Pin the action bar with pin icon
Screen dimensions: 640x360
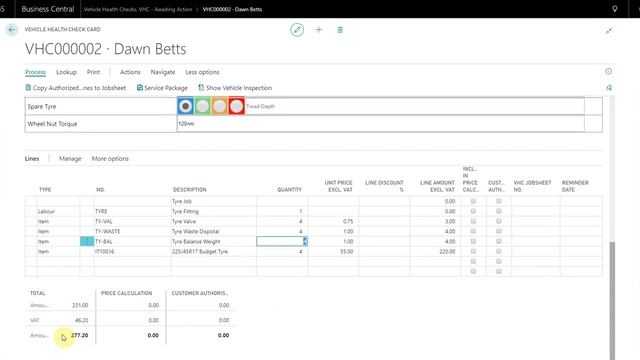[609, 88]
